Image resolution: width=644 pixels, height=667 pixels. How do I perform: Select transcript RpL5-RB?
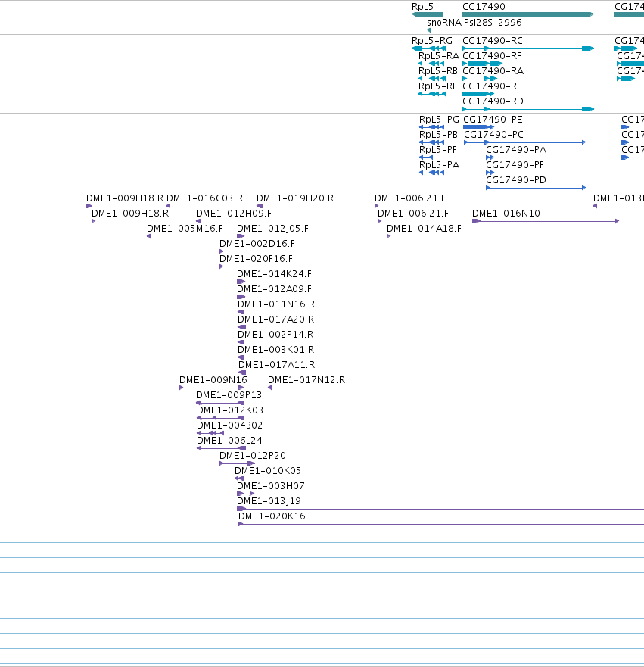coord(432,79)
